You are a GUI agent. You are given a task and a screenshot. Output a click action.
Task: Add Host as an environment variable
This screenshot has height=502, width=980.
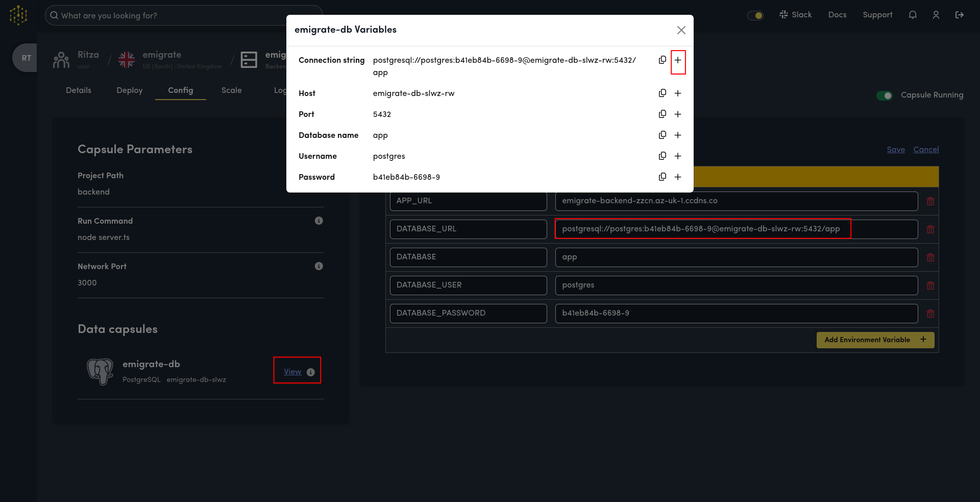coord(678,93)
